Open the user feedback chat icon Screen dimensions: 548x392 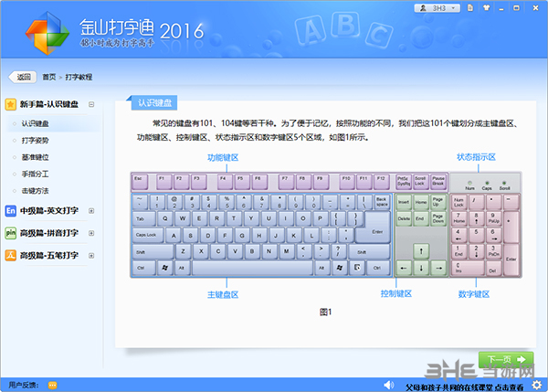click(52, 386)
